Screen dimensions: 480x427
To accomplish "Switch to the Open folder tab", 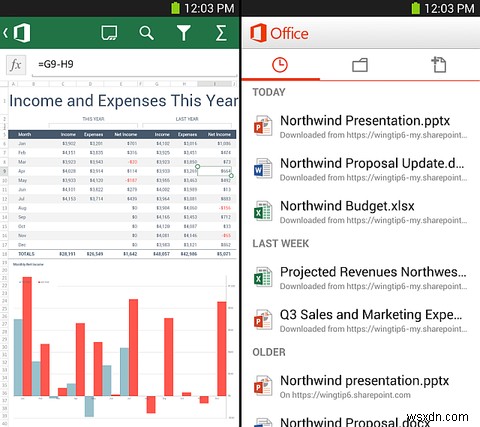I will click(x=360, y=65).
